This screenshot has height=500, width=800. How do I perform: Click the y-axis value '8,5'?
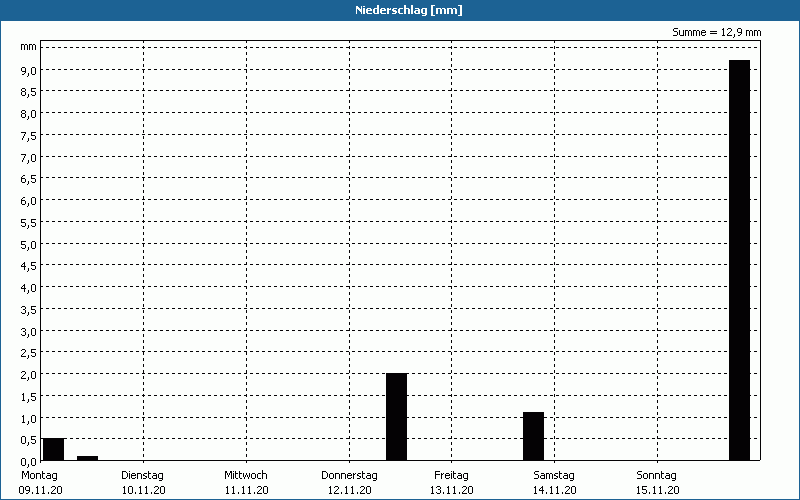(29, 92)
